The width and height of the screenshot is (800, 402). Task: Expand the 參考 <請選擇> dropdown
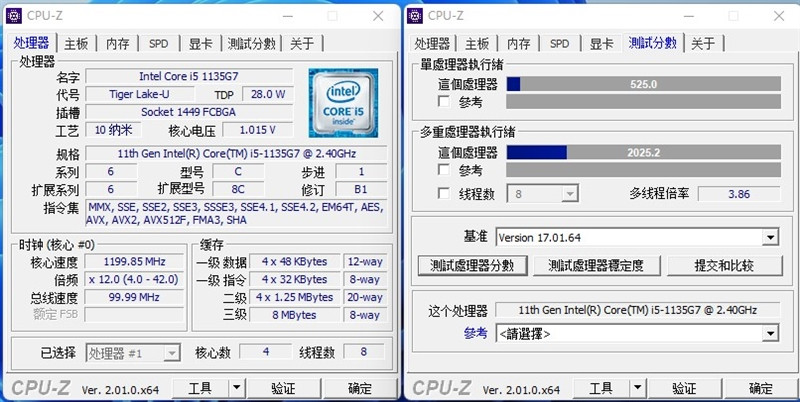(770, 334)
